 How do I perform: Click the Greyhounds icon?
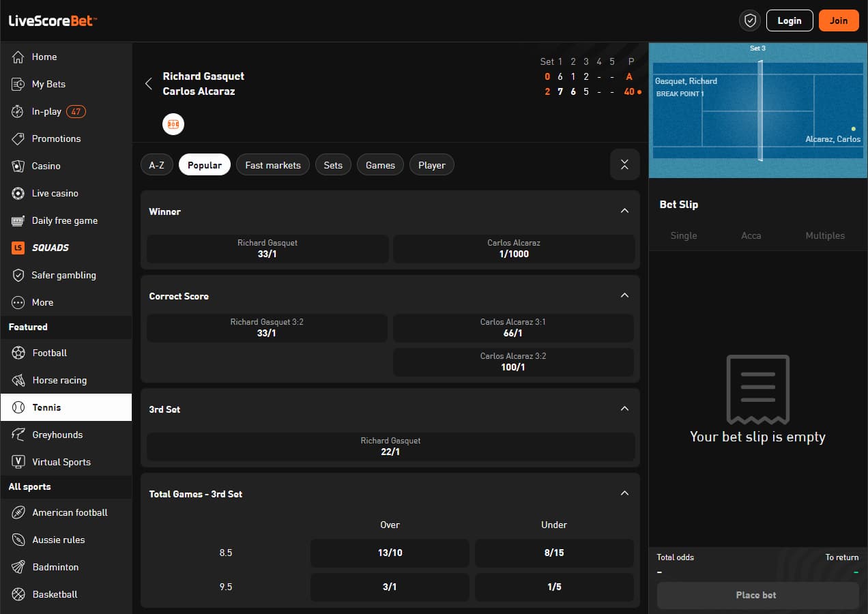[x=18, y=435]
